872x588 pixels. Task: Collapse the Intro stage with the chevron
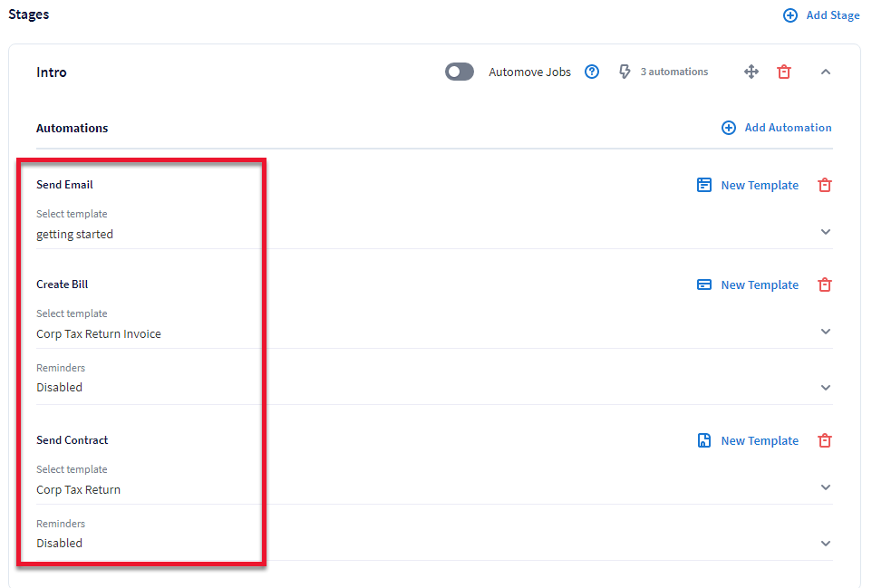pyautogui.click(x=825, y=72)
